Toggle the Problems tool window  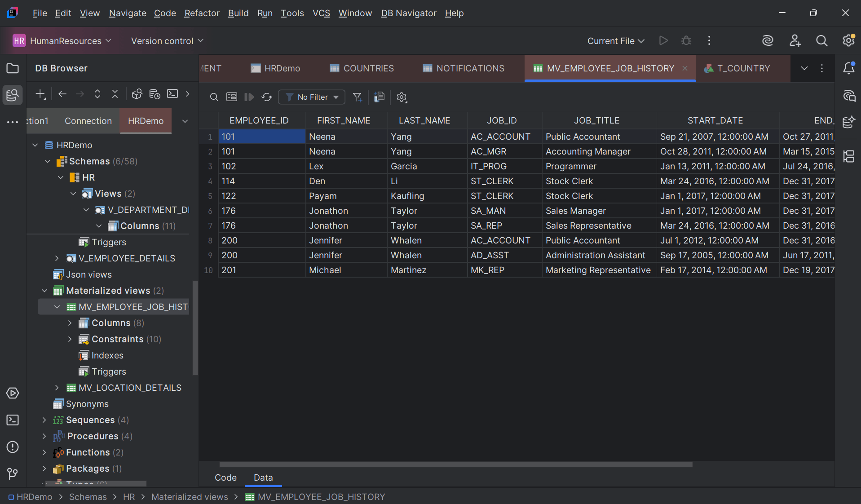coord(12,447)
